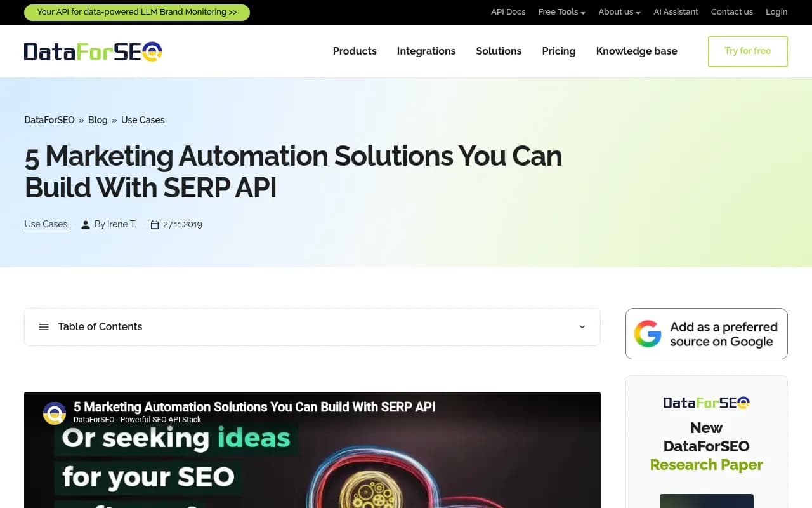Click the LLM Brand Monitoring banner

point(137,12)
